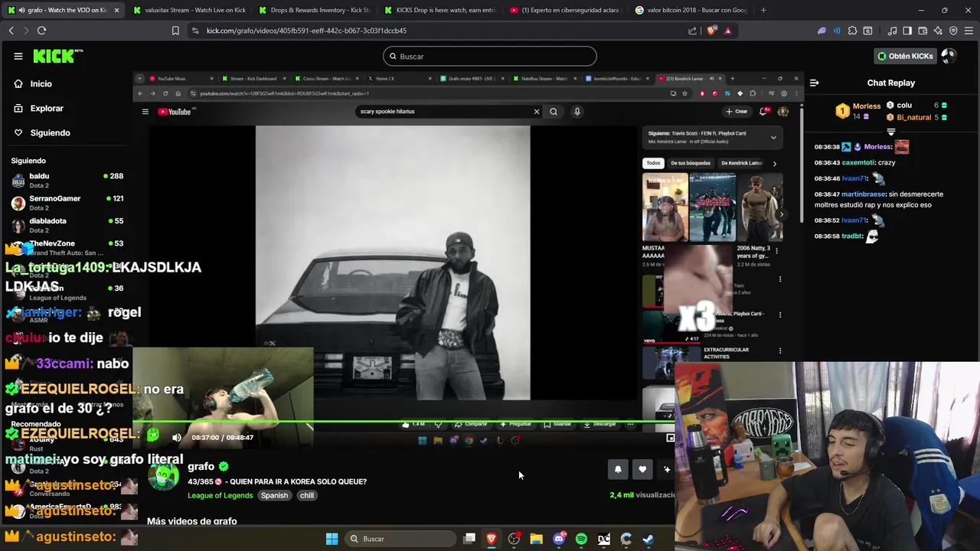Click the Windows taskbar search box
Viewport: 980px width, 551px height.
[402, 539]
